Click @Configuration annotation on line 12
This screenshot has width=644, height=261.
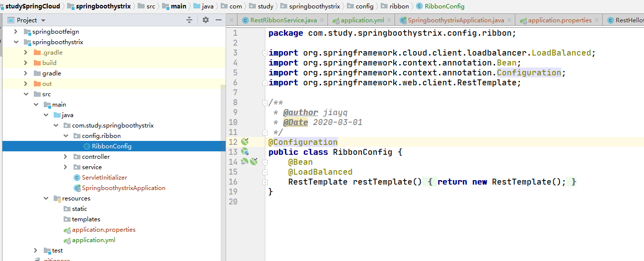pyautogui.click(x=303, y=142)
